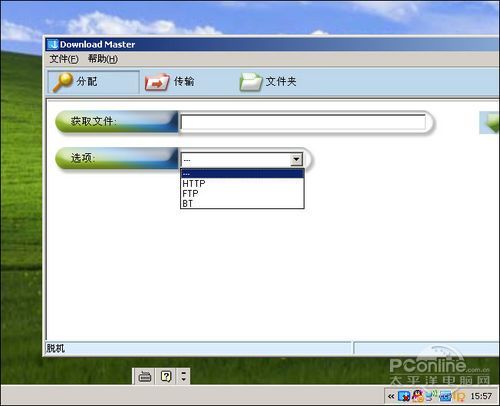Viewport: 500px width, 406px height.
Task: Switch to the 传输 transfer tab
Action: point(170,82)
